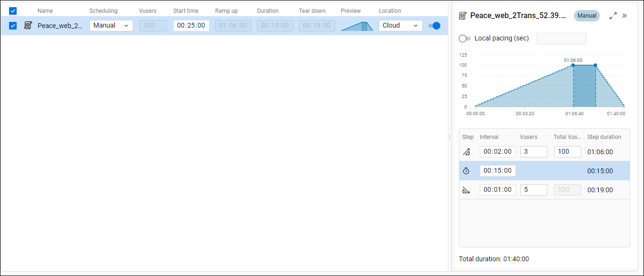The image size is (644, 276).
Task: Select the tear down step icon
Action: pyautogui.click(x=466, y=190)
